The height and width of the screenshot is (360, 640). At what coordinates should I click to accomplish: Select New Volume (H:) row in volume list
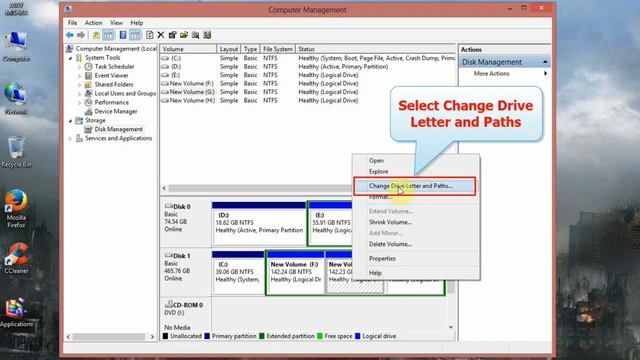[308, 100]
